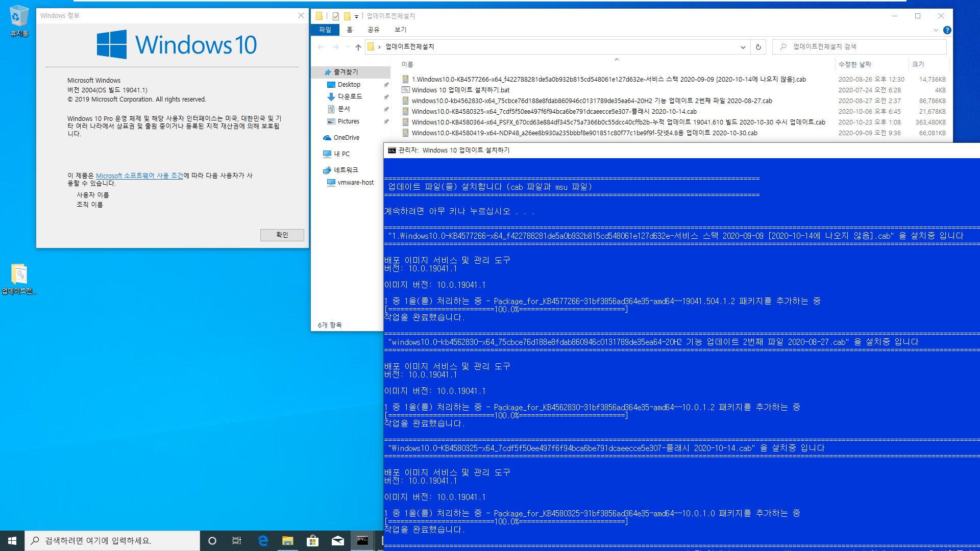Open Mail app from the taskbar
The width and height of the screenshot is (980, 551).
click(338, 541)
